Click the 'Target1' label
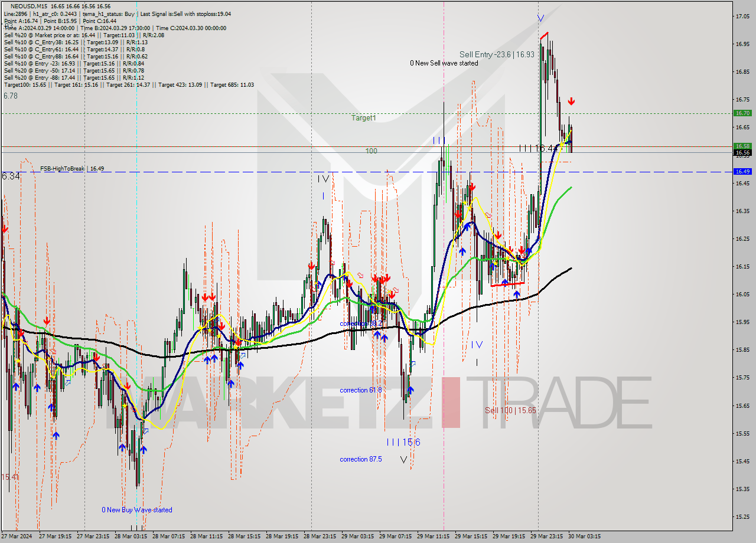This screenshot has width=756, height=543. point(364,118)
